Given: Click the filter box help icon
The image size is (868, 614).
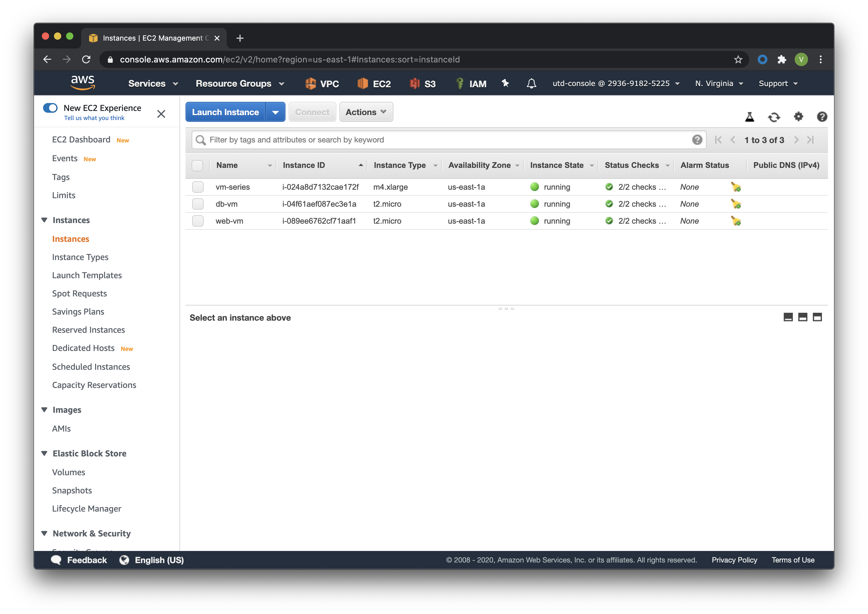Looking at the screenshot, I should click(x=697, y=139).
